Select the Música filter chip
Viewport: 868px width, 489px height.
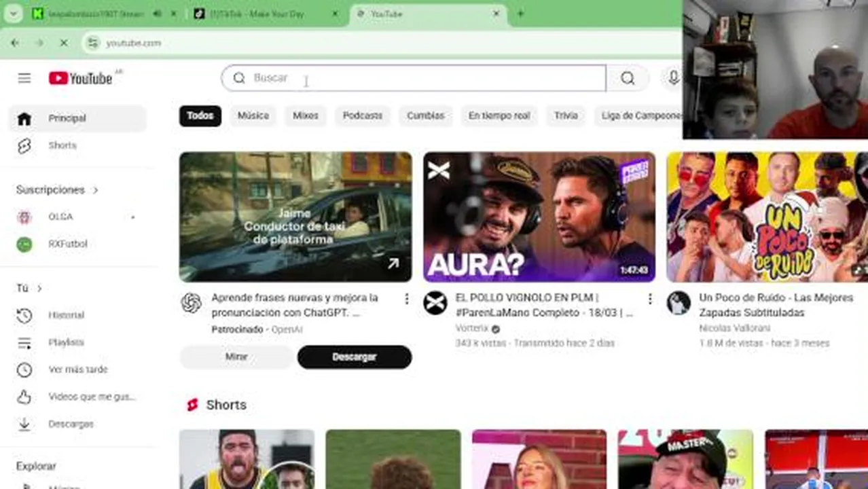point(253,115)
